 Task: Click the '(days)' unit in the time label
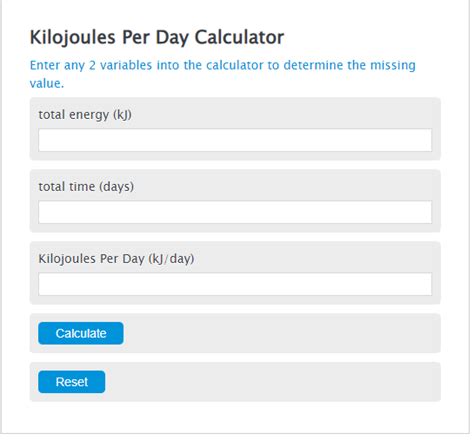(116, 187)
